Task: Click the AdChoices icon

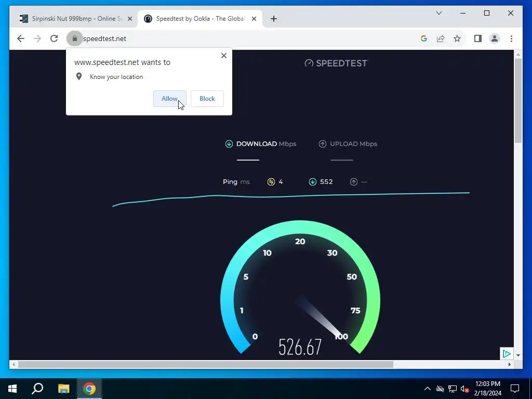Action: [506, 354]
